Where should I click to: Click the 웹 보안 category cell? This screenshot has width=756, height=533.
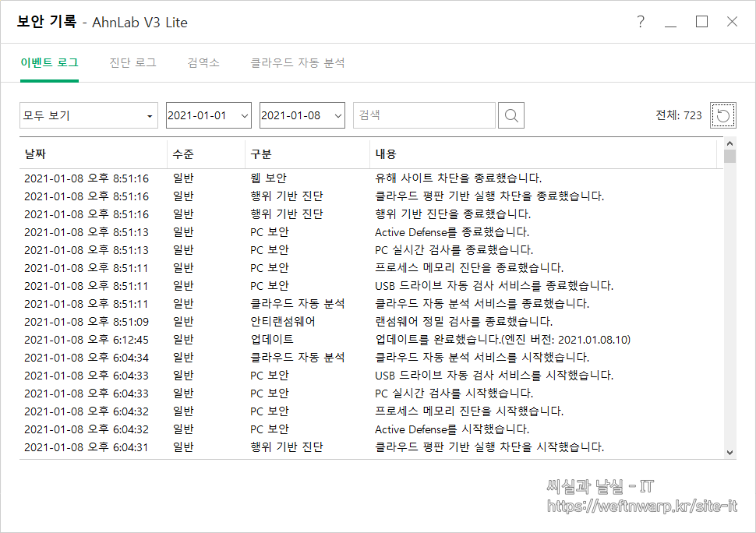click(268, 178)
